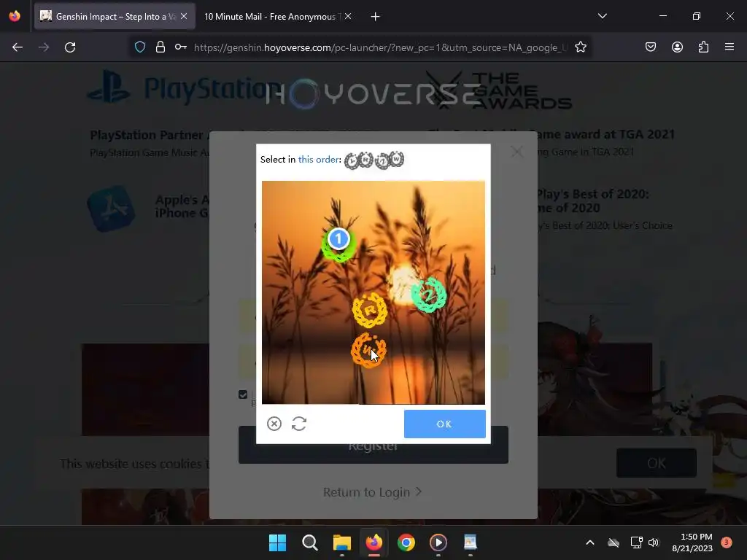
Task: Open the tracking protection shield panel
Action: coord(139,47)
